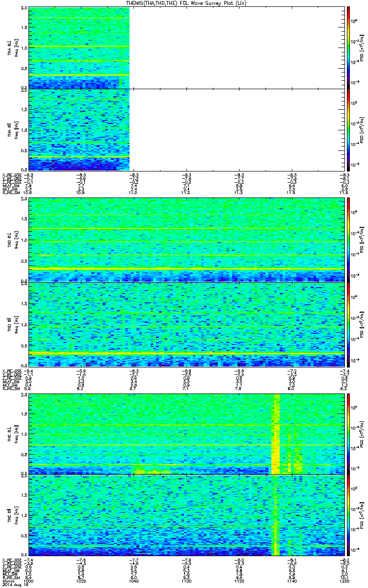Click the blank white data gap in top THA panel

[236, 47]
